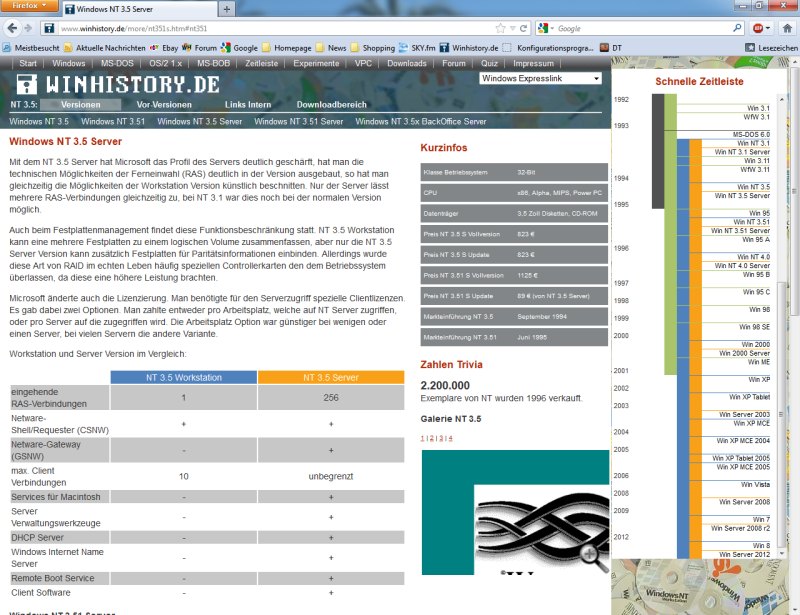Click the NT 3.5 Server table header
Screen dimensions: 800x615
coord(331,377)
